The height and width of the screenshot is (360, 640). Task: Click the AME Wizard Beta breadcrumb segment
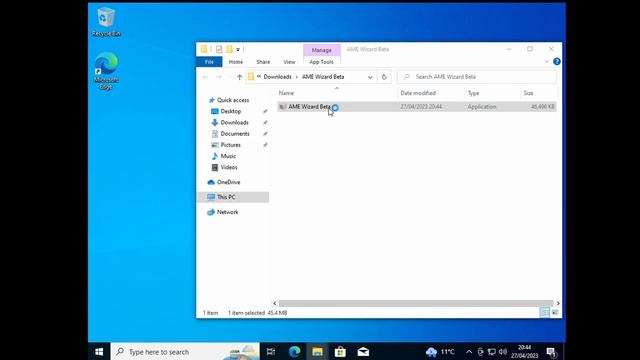[323, 77]
